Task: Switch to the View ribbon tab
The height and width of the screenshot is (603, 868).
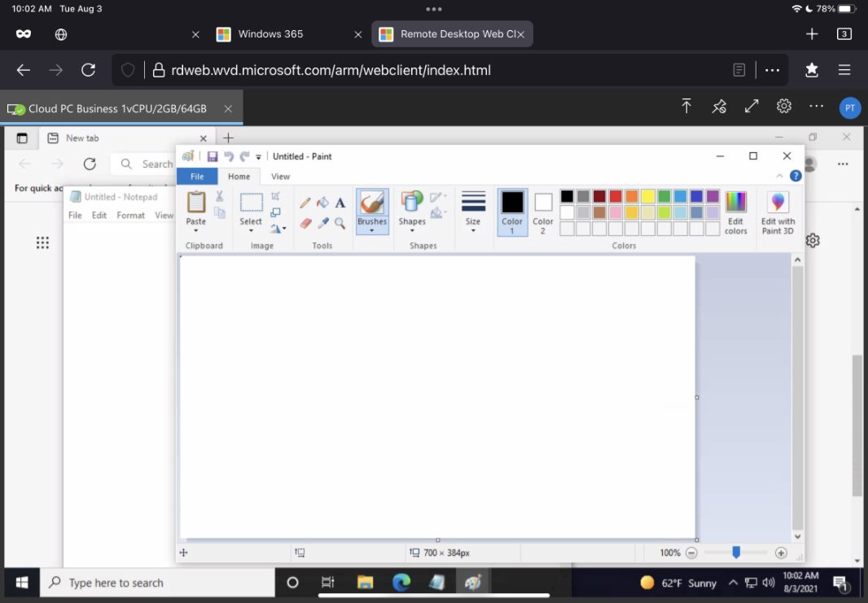Action: 280,176
